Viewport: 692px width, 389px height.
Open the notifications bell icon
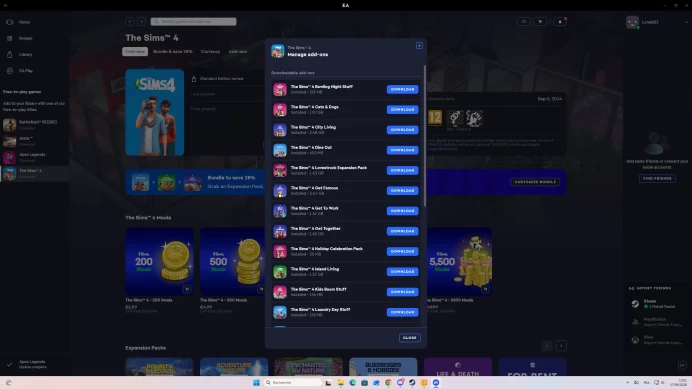tap(560, 22)
